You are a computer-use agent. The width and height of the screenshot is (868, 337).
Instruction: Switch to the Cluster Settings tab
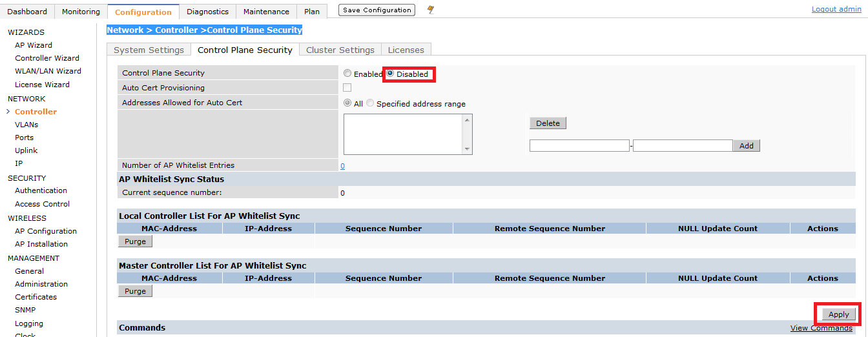click(340, 50)
